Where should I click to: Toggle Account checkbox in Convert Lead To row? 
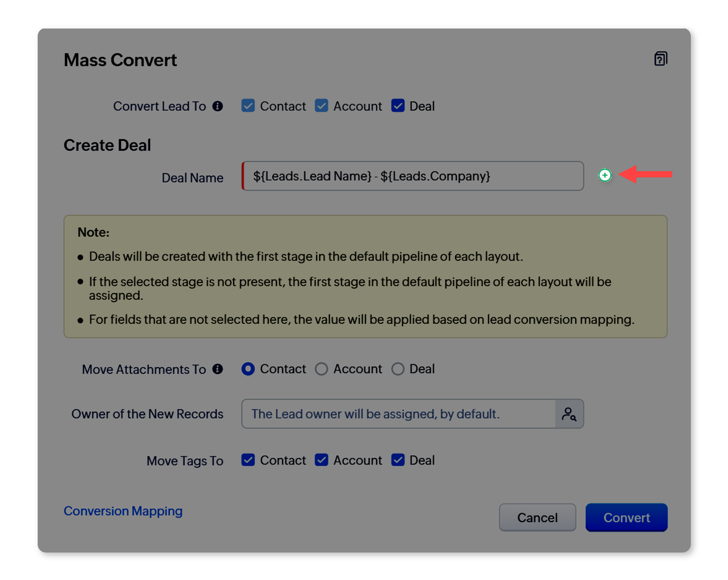322,106
